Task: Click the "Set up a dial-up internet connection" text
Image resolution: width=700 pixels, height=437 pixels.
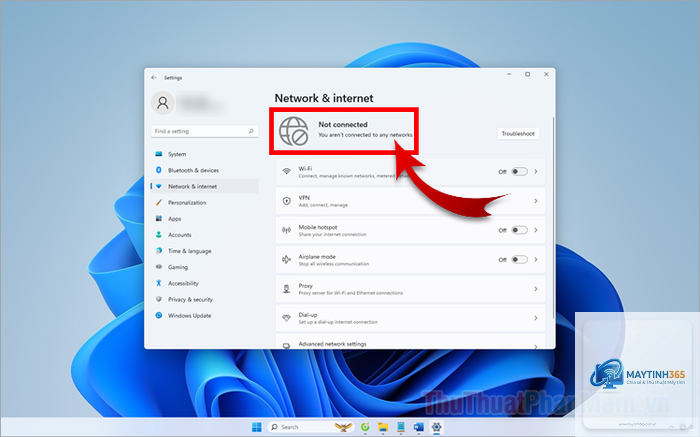Action: pos(338,322)
